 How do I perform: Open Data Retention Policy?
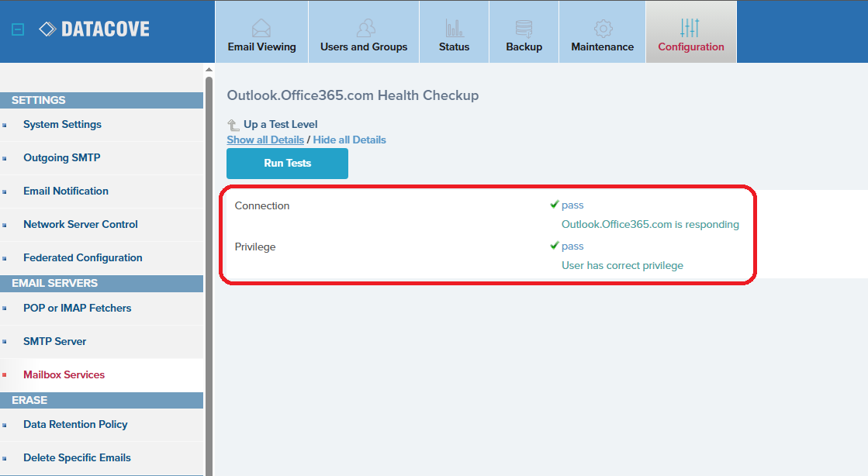click(75, 425)
